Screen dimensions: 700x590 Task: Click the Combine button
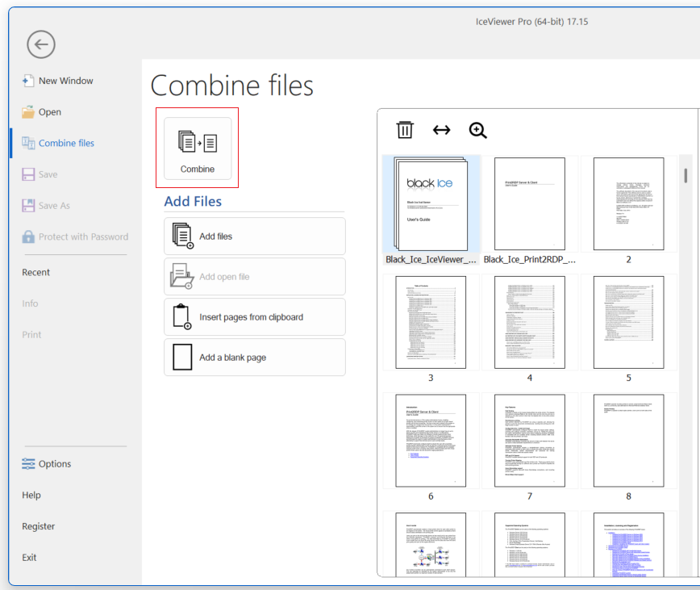point(198,149)
